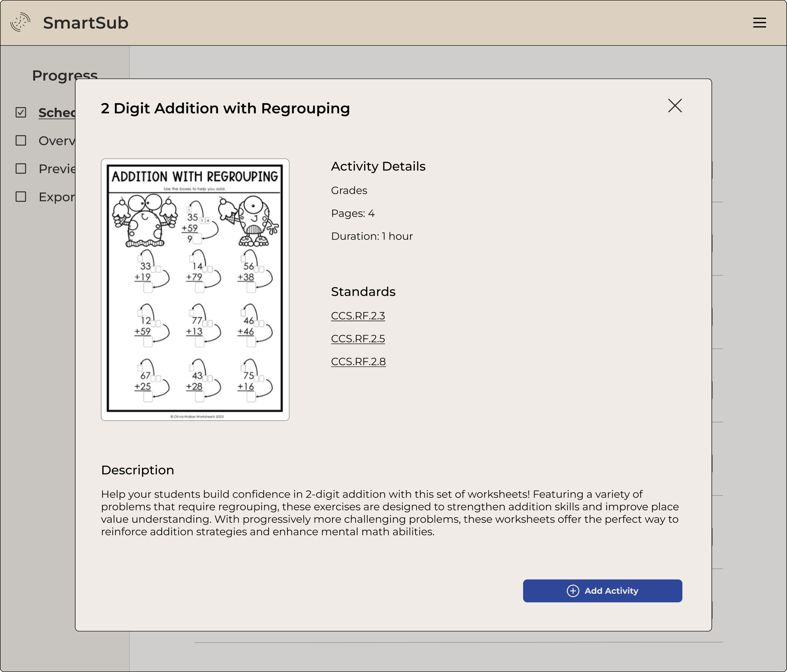Open the CCS.RF.2.8 standard link
The height and width of the screenshot is (672, 787).
pyautogui.click(x=358, y=361)
